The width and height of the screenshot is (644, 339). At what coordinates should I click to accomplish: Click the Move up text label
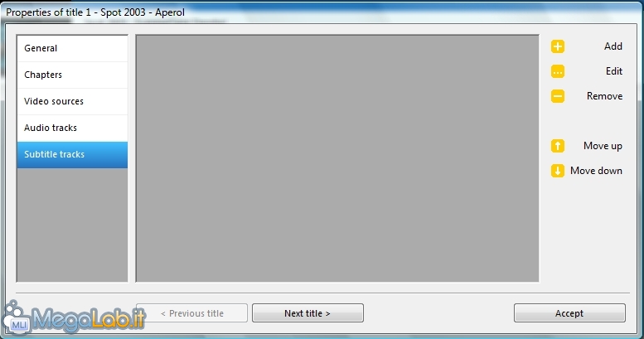[x=603, y=146]
